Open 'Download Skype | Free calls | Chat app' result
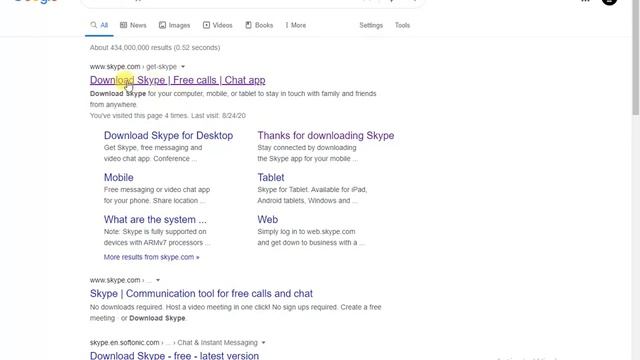This screenshot has width=640, height=360. point(178,80)
